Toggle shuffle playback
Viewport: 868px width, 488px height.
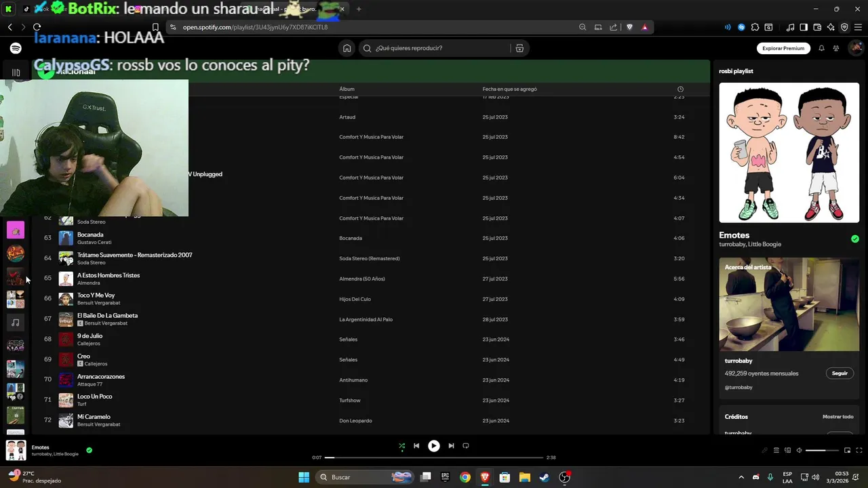point(401,446)
